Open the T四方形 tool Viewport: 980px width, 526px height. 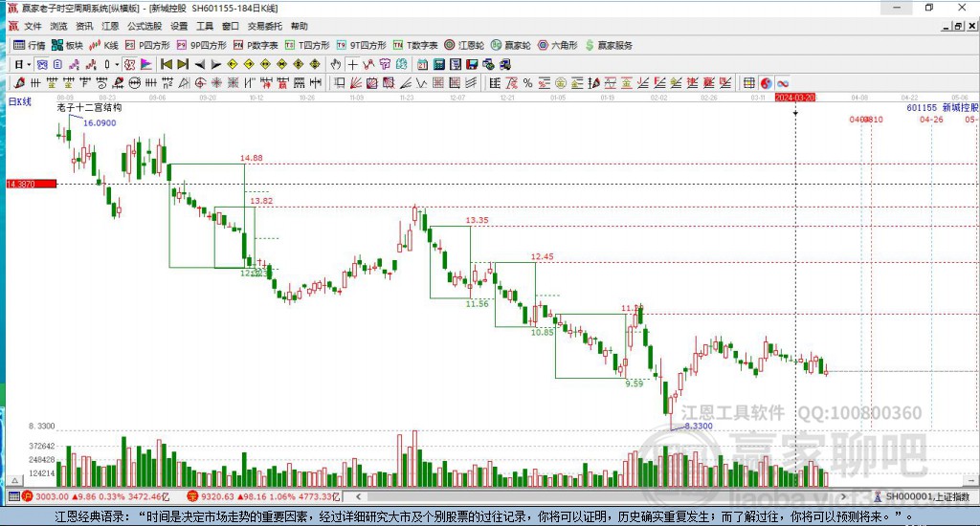307,45
